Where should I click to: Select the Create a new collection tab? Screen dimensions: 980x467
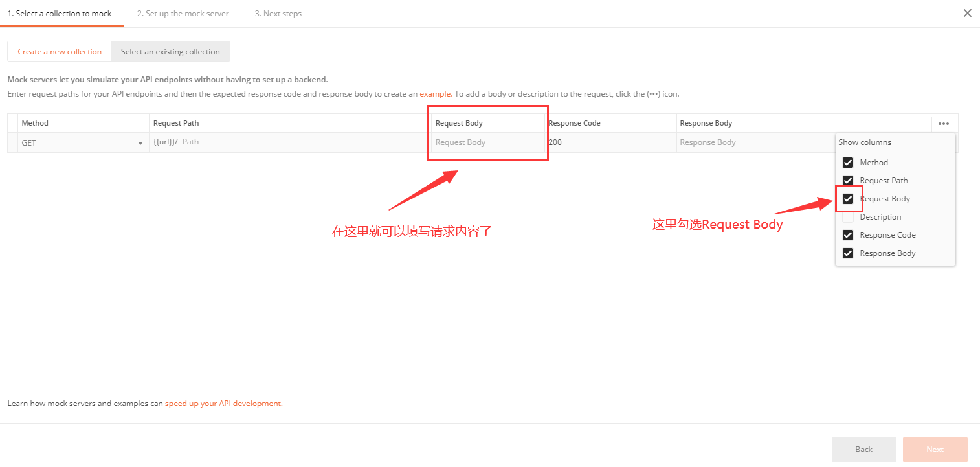59,51
